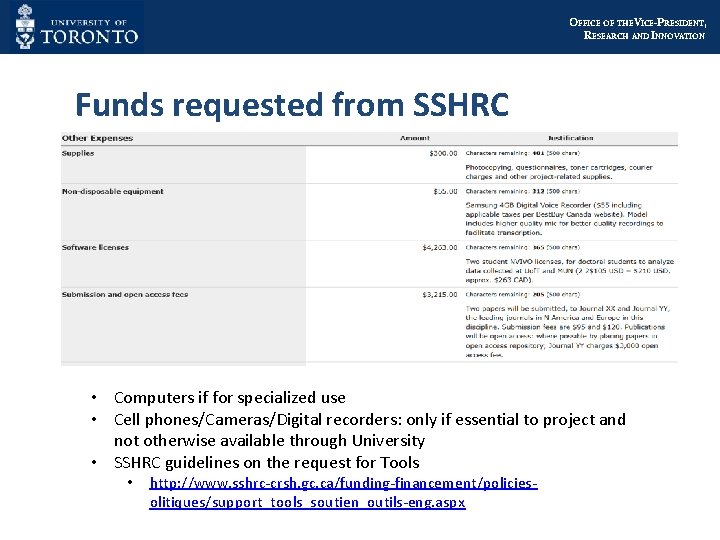Select the 'Computers if for specialized use' bullet
This screenshot has height=540, width=720.
click(230, 398)
